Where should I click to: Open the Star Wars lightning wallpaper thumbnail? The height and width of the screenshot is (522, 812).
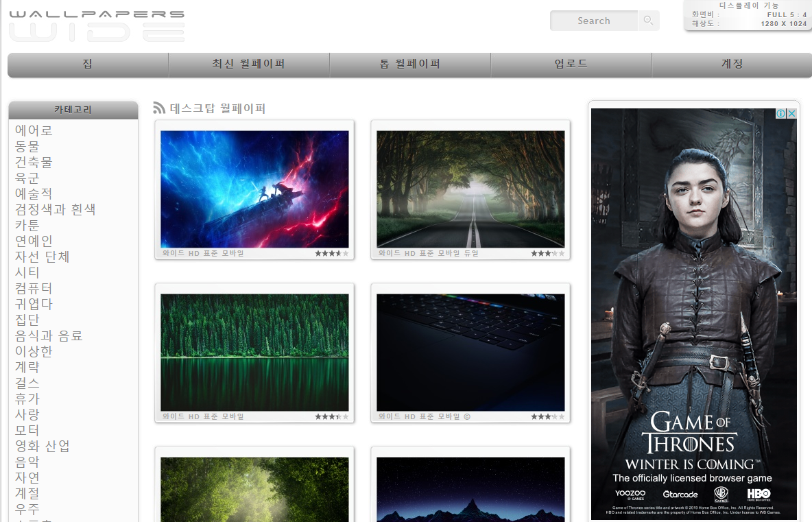click(x=255, y=189)
